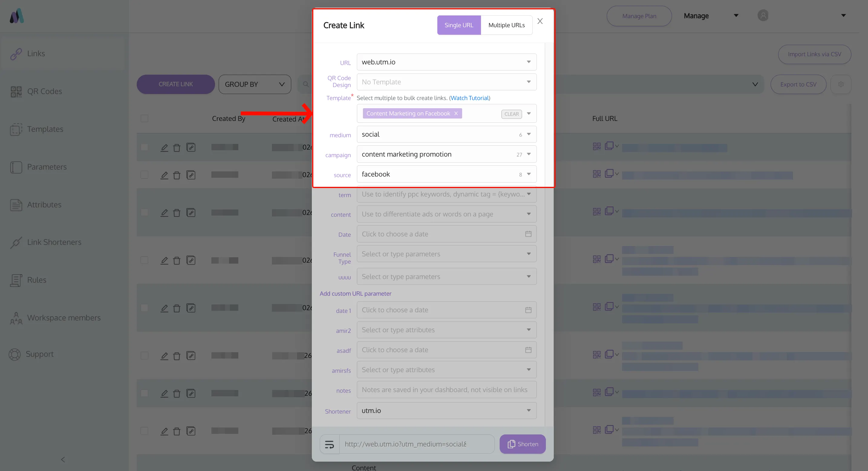
Task: Click the Workspace members icon
Action: tap(16, 318)
